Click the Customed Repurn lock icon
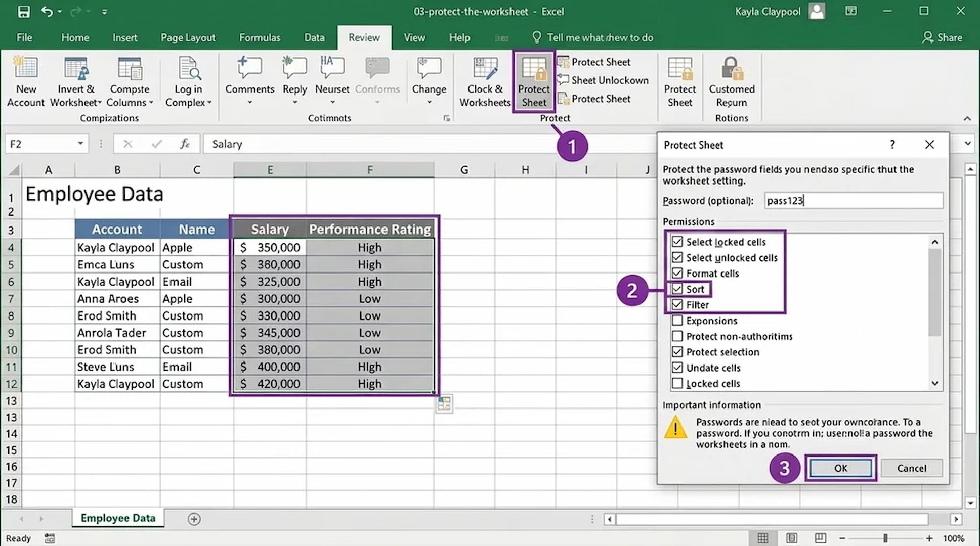Screen dimensions: 980x546 pos(732,68)
